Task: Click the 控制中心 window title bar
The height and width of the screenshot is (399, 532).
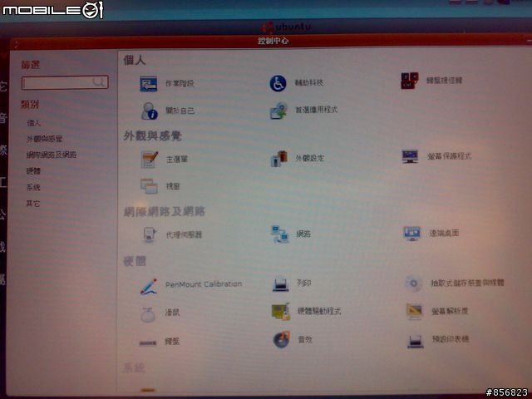Action: [x=272, y=41]
